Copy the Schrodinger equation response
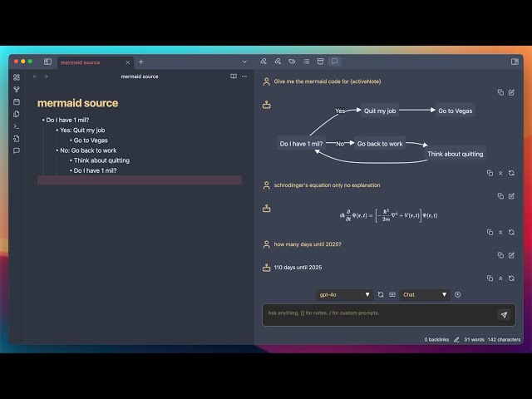Image resolution: width=532 pixels, height=399 pixels. (x=490, y=233)
